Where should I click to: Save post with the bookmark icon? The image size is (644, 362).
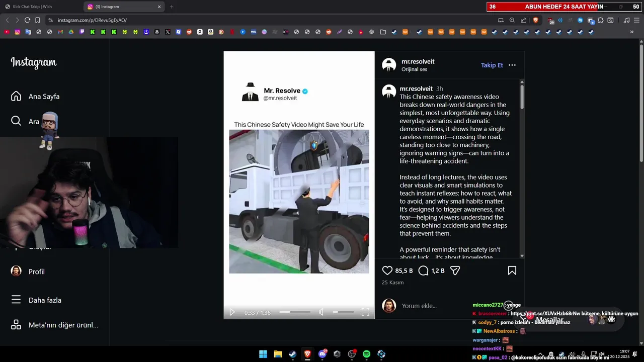[512, 270]
